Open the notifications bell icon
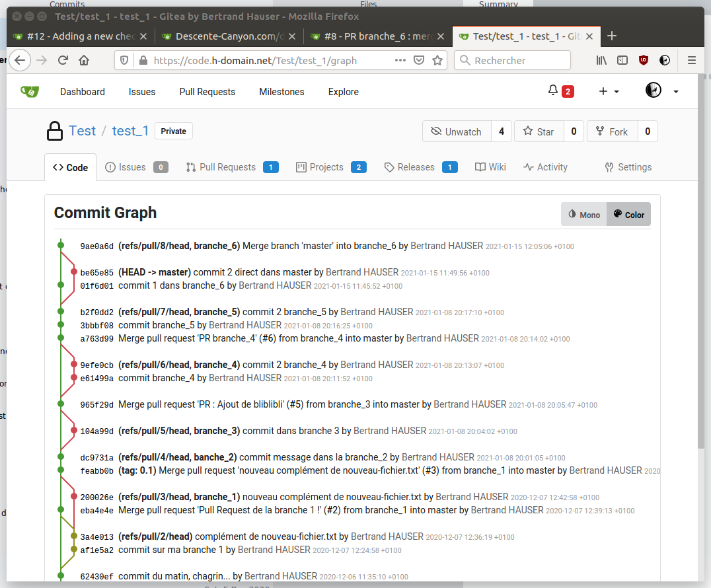711x588 pixels. coord(553,91)
